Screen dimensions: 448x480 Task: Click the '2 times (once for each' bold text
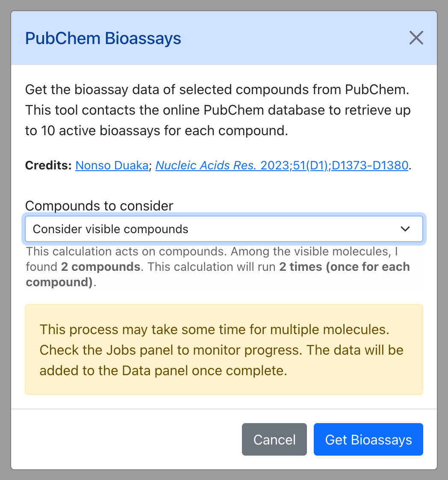tap(344, 267)
